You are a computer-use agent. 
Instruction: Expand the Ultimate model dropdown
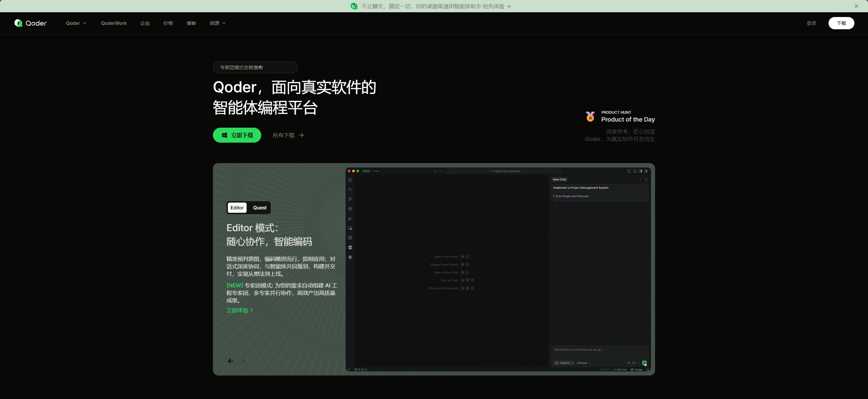coord(583,363)
